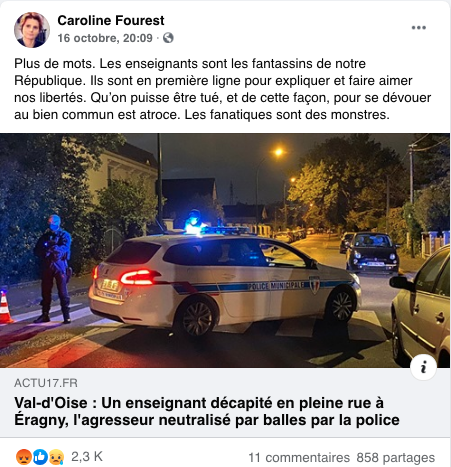The width and height of the screenshot is (451, 467).
Task: Click the police officer standing in the photo
Action: 53,269
